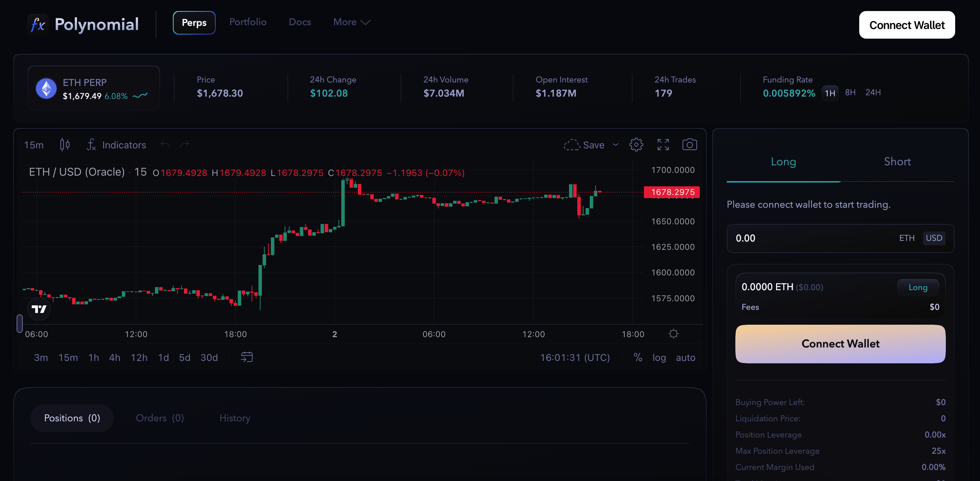Viewport: 980px width, 481px height.
Task: Set chart range to 30d
Action: coord(209,357)
